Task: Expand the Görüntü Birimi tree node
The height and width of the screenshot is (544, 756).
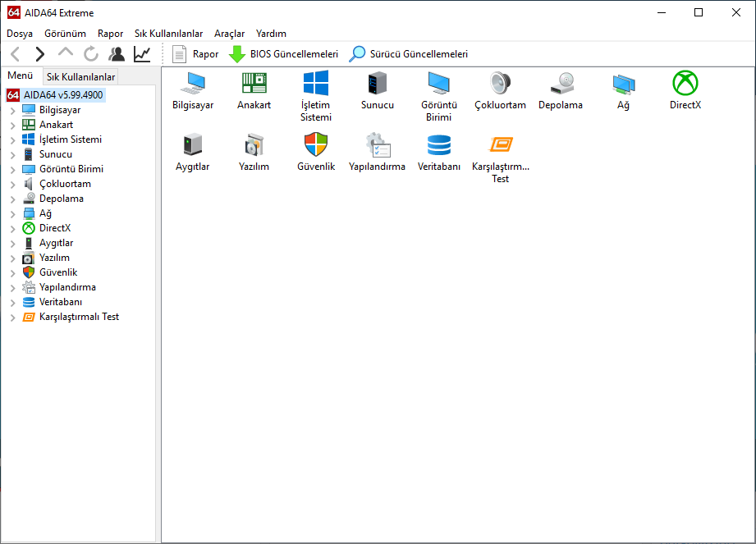Action: (x=13, y=170)
